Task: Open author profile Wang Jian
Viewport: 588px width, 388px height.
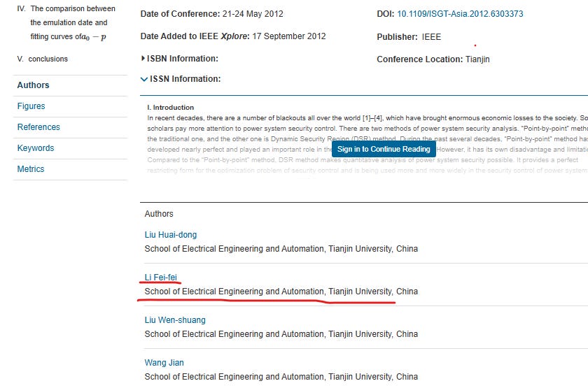Action: coord(164,363)
